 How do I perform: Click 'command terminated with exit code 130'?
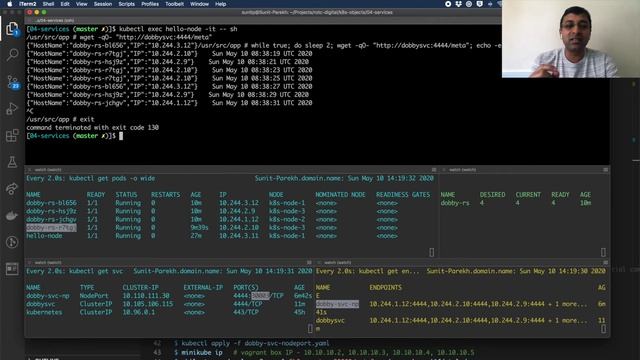pyautogui.click(x=93, y=127)
